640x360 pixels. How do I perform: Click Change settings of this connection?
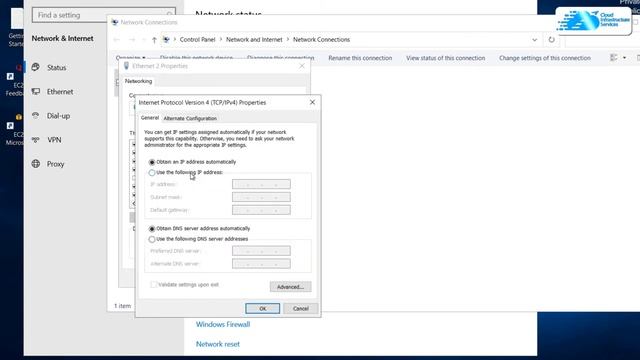pos(544,58)
